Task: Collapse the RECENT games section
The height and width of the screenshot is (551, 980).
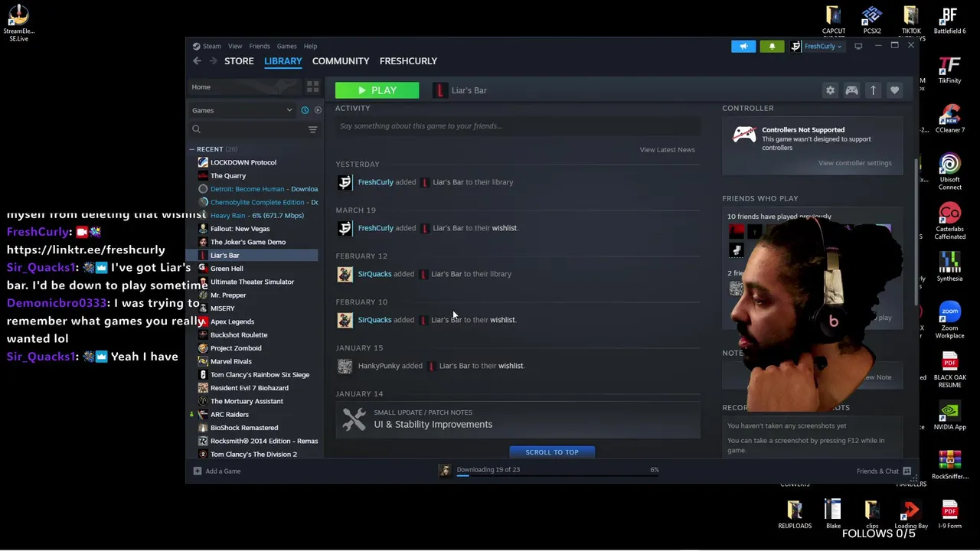Action: click(192, 149)
